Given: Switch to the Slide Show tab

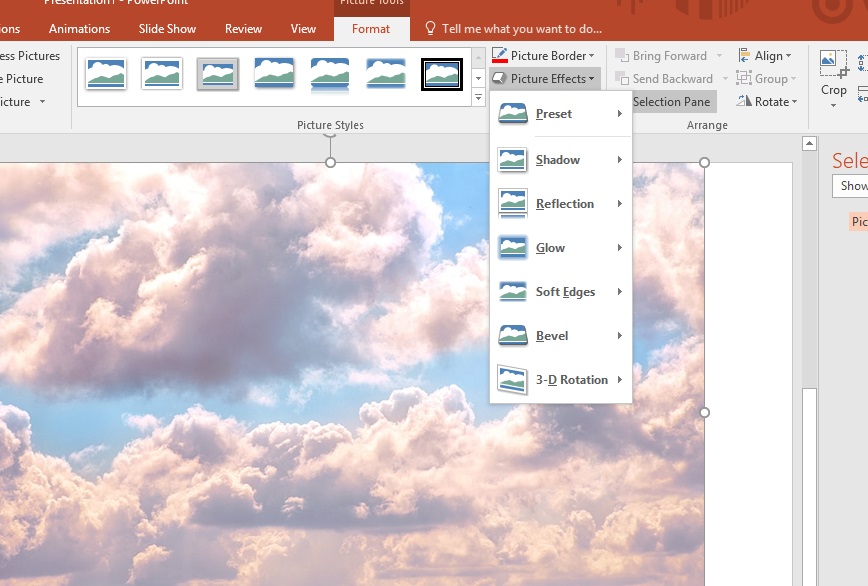Looking at the screenshot, I should coord(167,29).
